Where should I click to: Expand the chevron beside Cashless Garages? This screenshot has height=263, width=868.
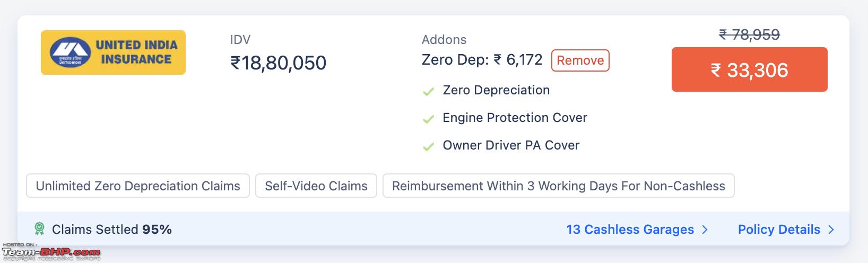click(705, 230)
